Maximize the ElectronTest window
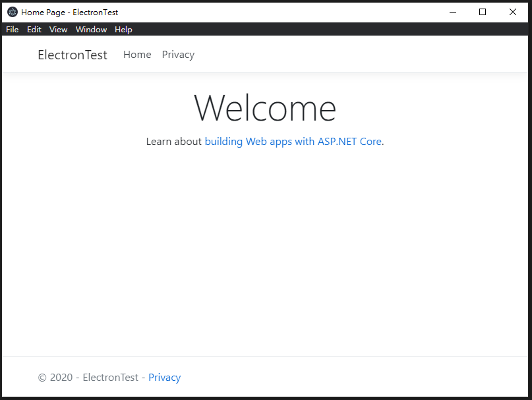532x400 pixels. pos(483,13)
